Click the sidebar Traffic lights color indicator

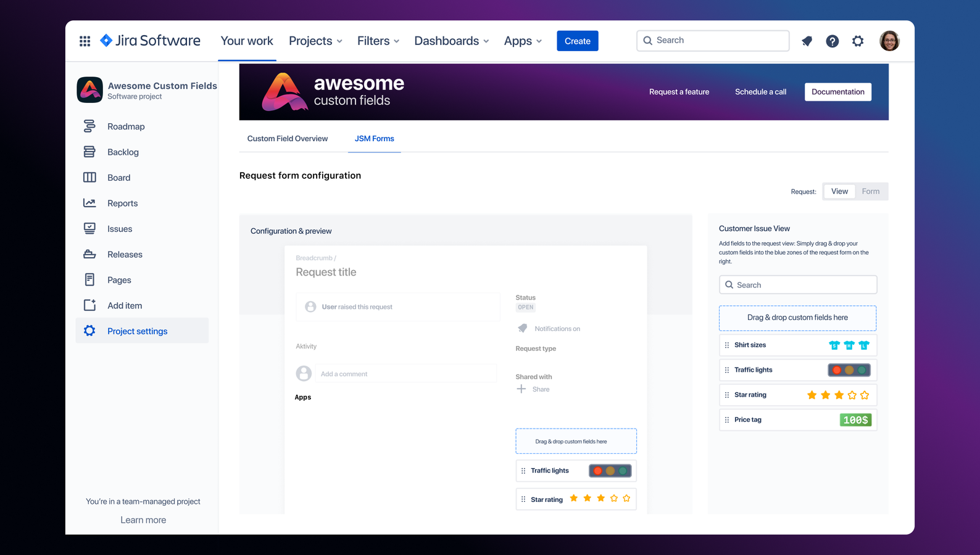849,370
